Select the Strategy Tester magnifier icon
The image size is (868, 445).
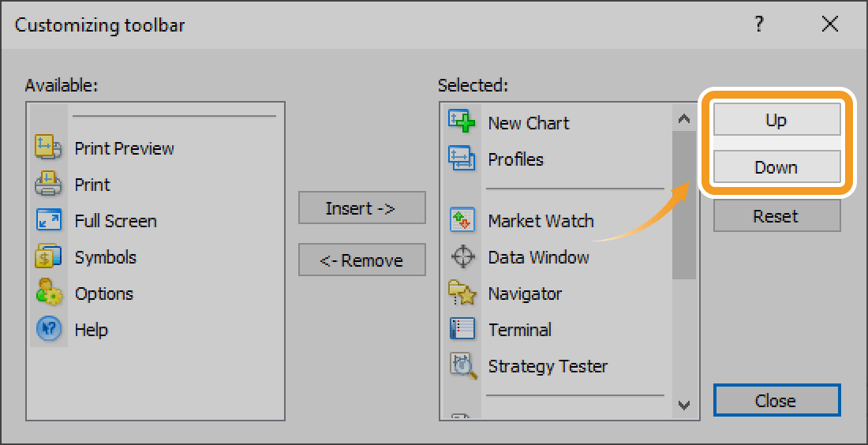(x=462, y=366)
